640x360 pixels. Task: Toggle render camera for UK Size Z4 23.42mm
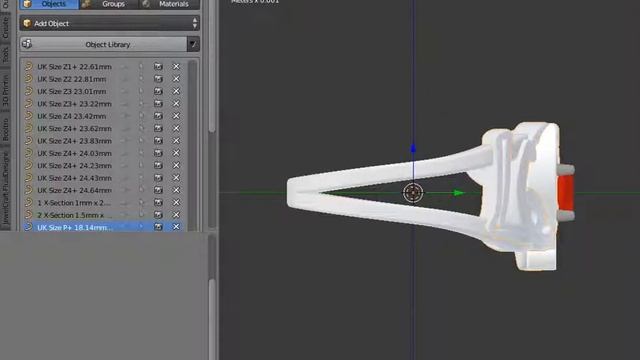pyautogui.click(x=158, y=116)
